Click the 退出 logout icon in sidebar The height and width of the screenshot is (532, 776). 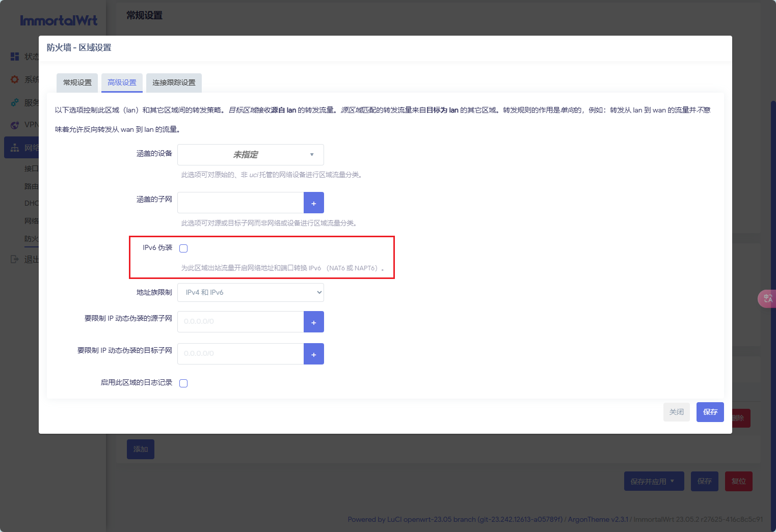(15, 259)
